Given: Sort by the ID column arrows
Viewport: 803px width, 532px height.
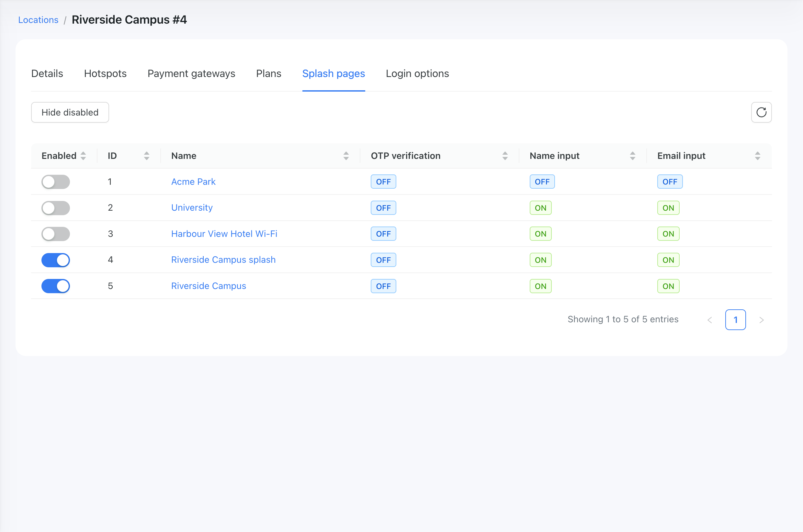Looking at the screenshot, I should [x=147, y=156].
